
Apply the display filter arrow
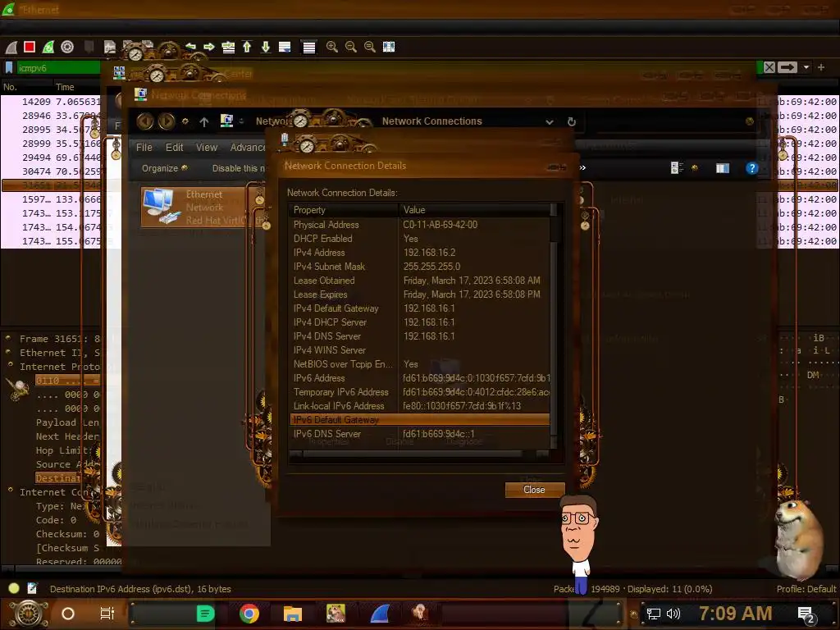point(787,67)
